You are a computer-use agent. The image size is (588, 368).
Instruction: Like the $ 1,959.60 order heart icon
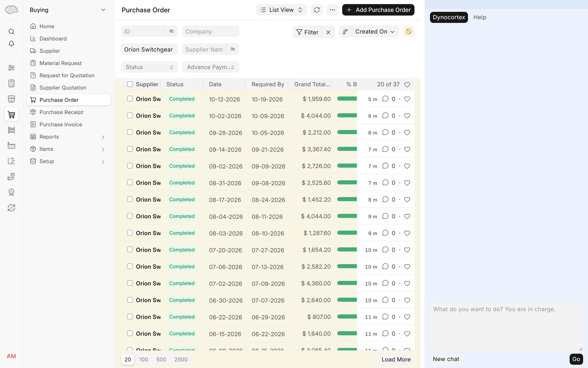click(x=407, y=99)
